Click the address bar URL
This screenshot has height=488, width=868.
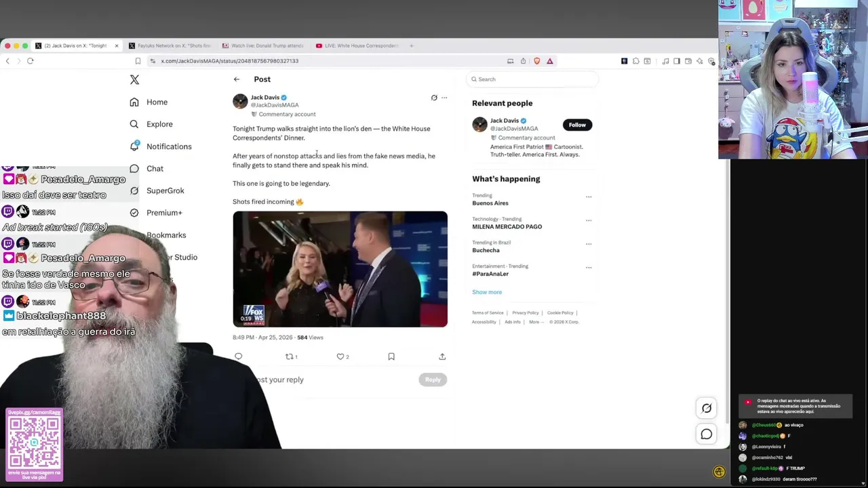(230, 61)
